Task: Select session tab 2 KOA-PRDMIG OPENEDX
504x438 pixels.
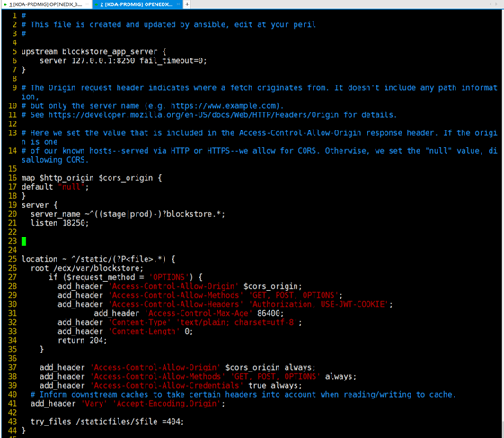Action: [137, 4]
